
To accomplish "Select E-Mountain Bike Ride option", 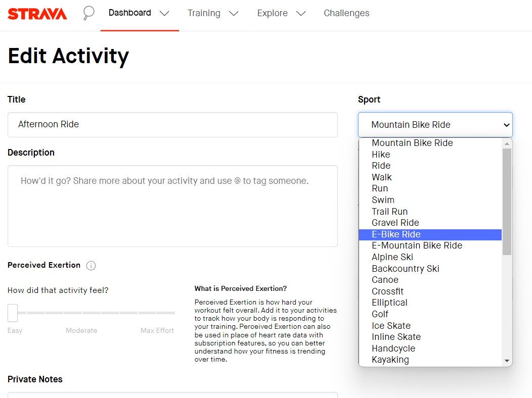I will [x=417, y=245].
